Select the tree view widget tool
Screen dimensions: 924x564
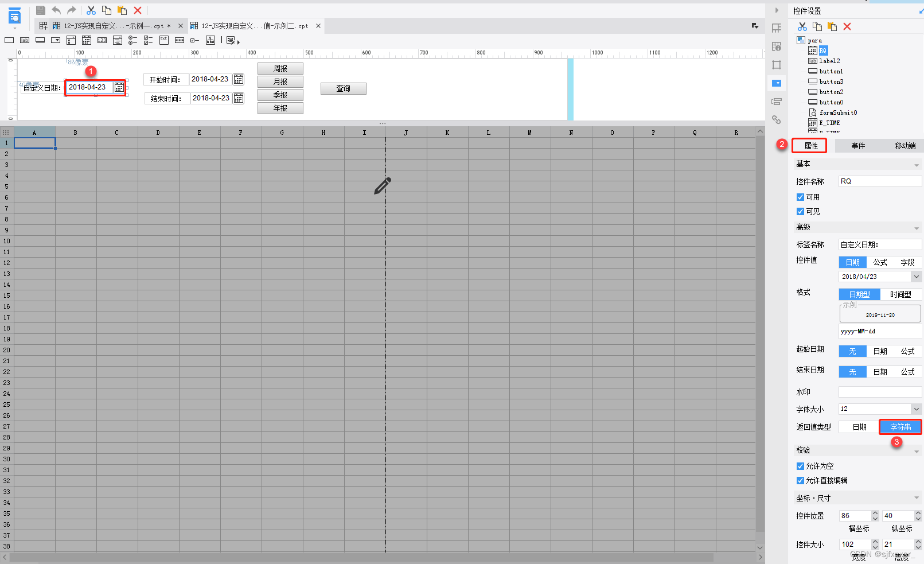point(210,40)
